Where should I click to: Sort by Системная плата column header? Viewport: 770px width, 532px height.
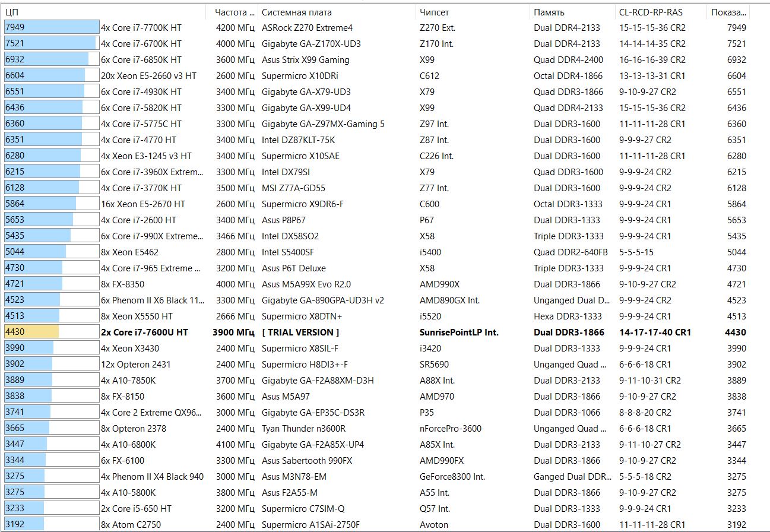tap(337, 12)
